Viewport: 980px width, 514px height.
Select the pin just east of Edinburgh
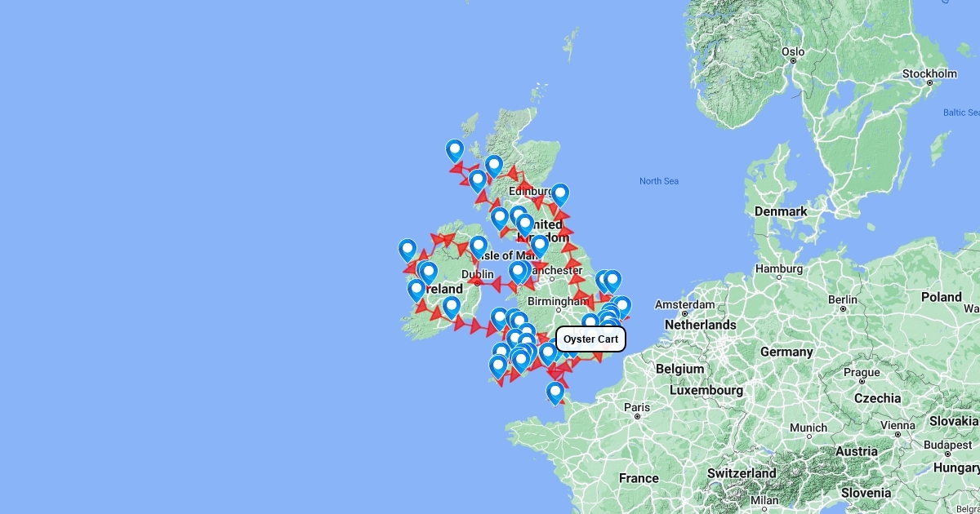point(559,193)
